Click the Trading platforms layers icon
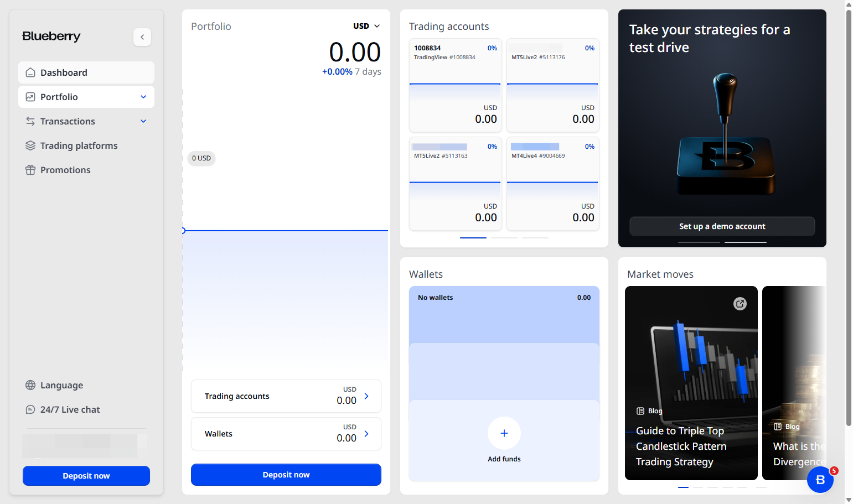Screen dimensions: 853x504 [x=30, y=146]
